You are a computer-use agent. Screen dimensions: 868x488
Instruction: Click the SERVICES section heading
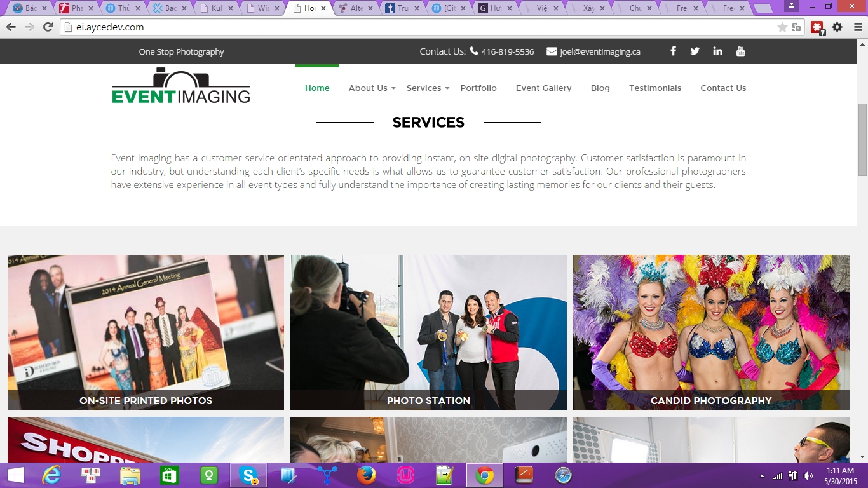428,122
